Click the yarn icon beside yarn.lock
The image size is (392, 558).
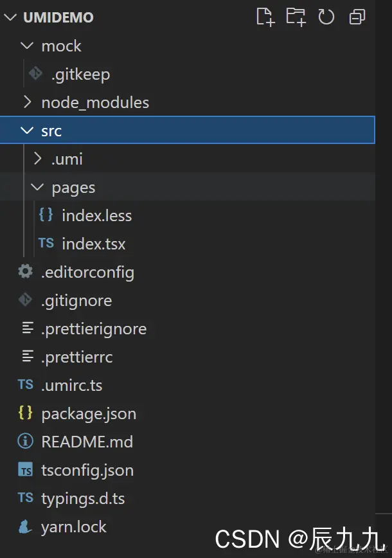pos(26,527)
